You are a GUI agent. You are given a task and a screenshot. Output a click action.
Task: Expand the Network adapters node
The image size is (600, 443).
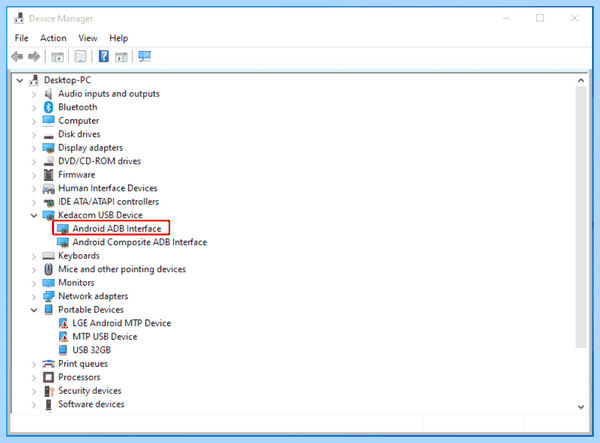point(34,296)
